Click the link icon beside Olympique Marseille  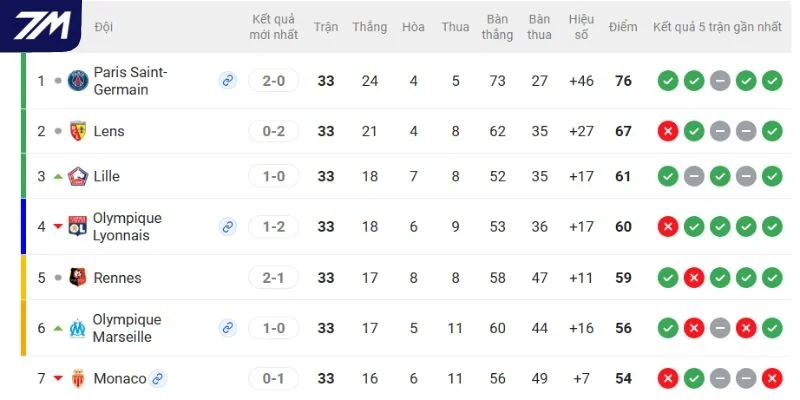coord(228,328)
